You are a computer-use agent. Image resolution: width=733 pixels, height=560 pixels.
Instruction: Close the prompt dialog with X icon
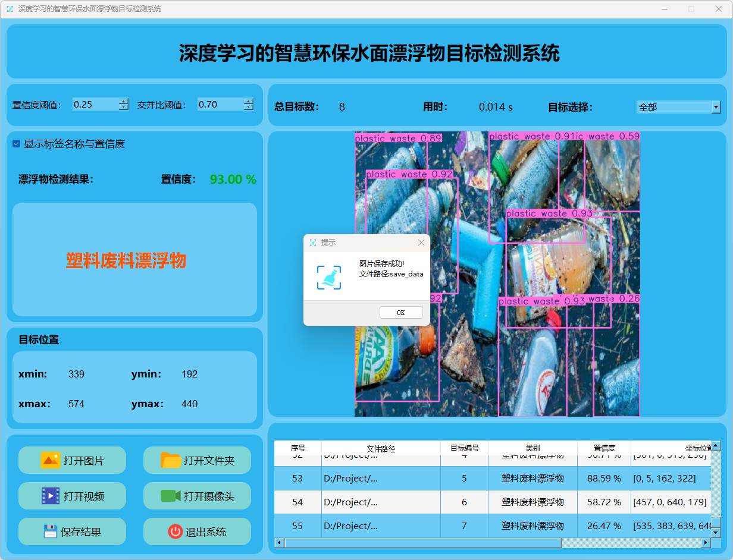tap(421, 243)
